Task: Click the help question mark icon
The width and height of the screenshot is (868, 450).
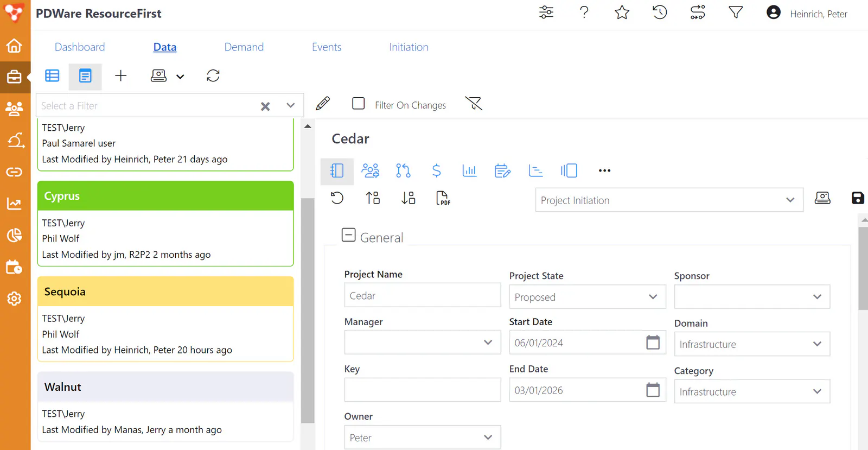Action: pos(584,12)
